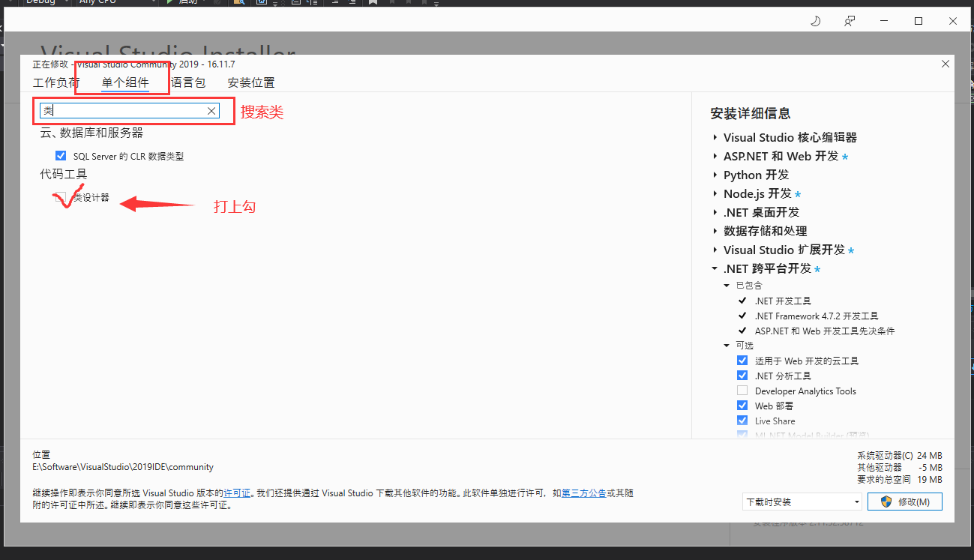Switch to the 工作负荷 tab
Screen dimensions: 974x560
point(56,82)
